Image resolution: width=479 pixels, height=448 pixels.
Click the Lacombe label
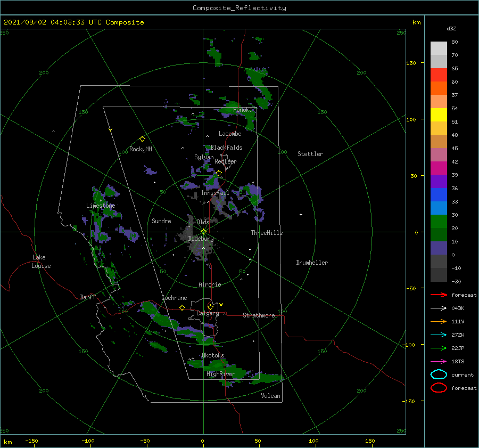click(230, 134)
